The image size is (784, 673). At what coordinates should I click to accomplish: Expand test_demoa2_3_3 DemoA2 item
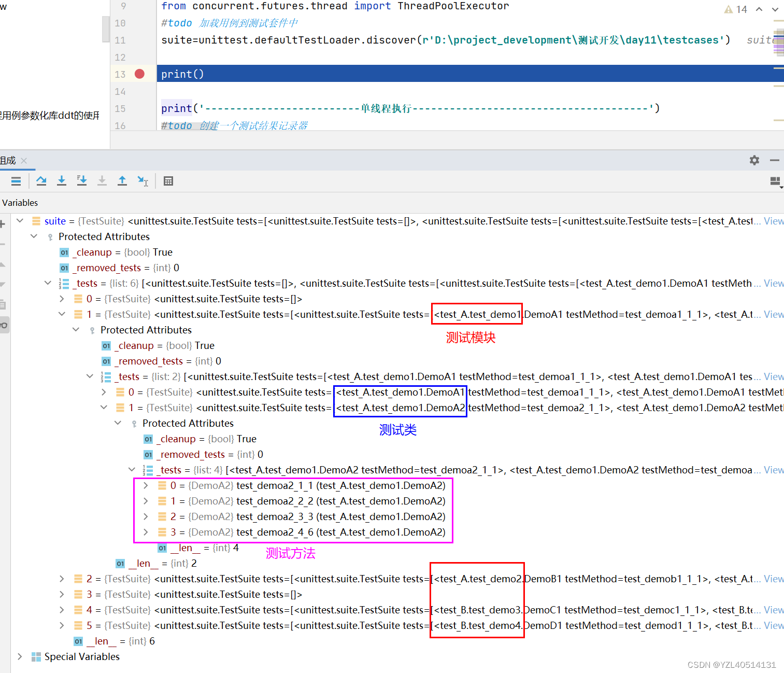pos(146,516)
